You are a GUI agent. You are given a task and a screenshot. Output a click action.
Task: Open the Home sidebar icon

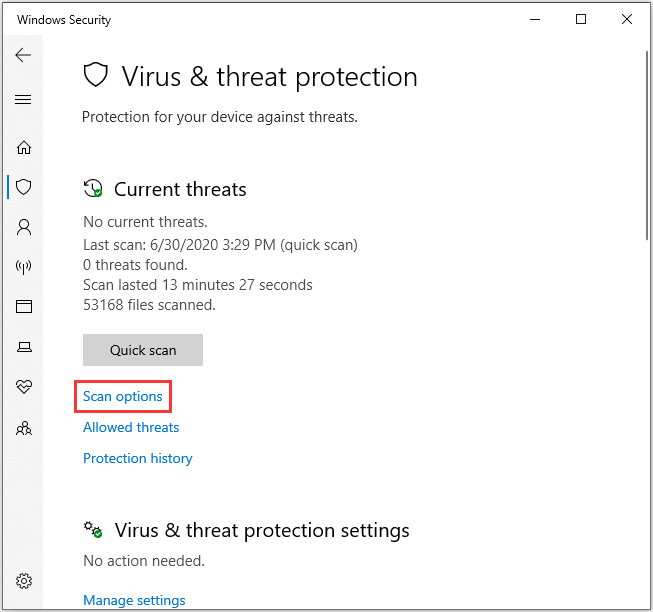pyautogui.click(x=24, y=147)
